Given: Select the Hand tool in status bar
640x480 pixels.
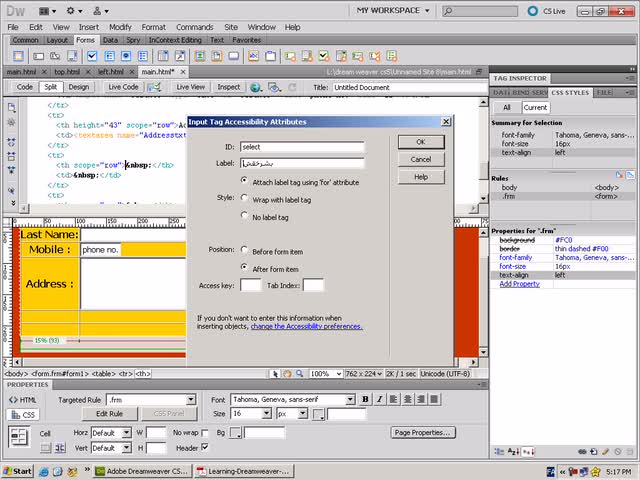Looking at the screenshot, I should (x=287, y=373).
